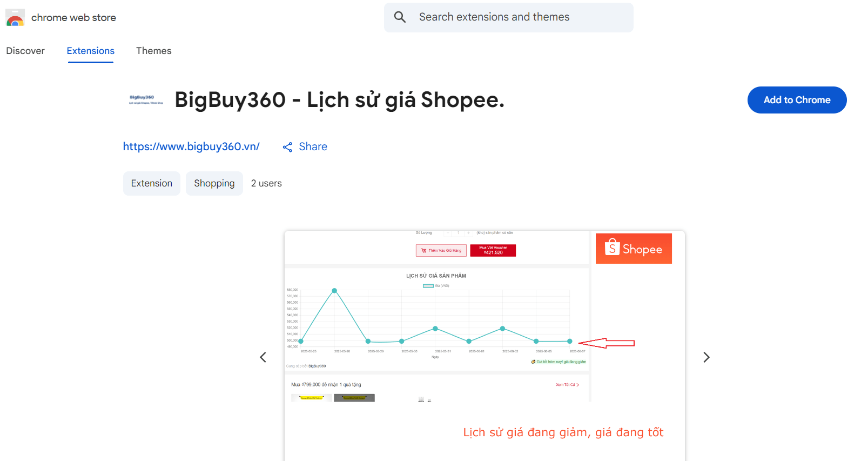The image size is (868, 461).
Task: Select the Extensions tab
Action: pyautogui.click(x=91, y=51)
